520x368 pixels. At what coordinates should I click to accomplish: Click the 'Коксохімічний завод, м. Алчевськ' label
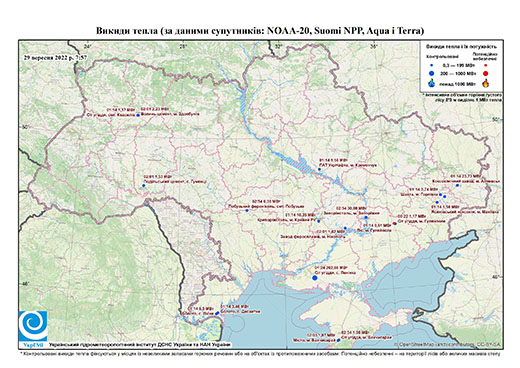(x=465, y=181)
